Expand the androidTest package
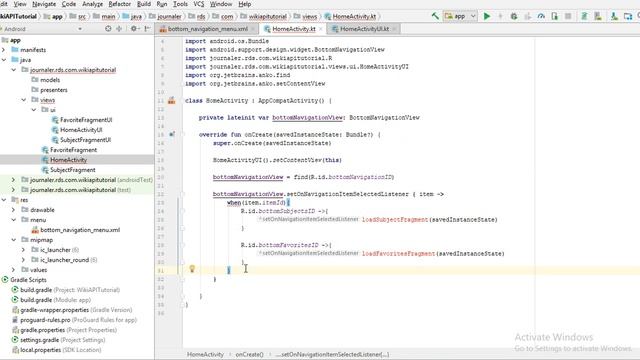 (x=13, y=180)
